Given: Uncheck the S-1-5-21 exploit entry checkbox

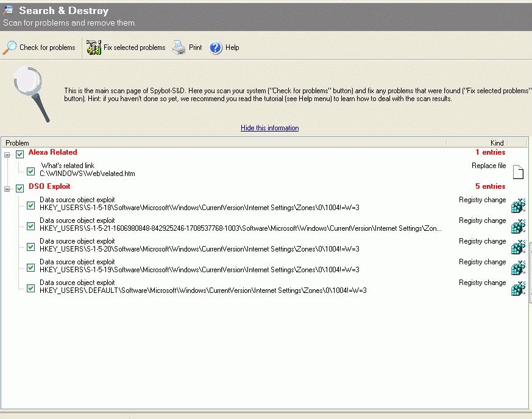Looking at the screenshot, I should pyautogui.click(x=30, y=226).
